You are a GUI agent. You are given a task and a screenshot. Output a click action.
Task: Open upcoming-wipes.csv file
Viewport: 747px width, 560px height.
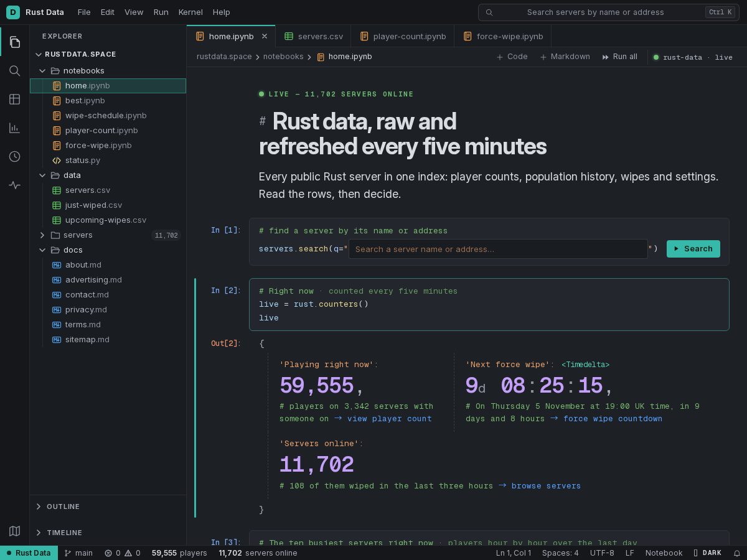point(108,220)
